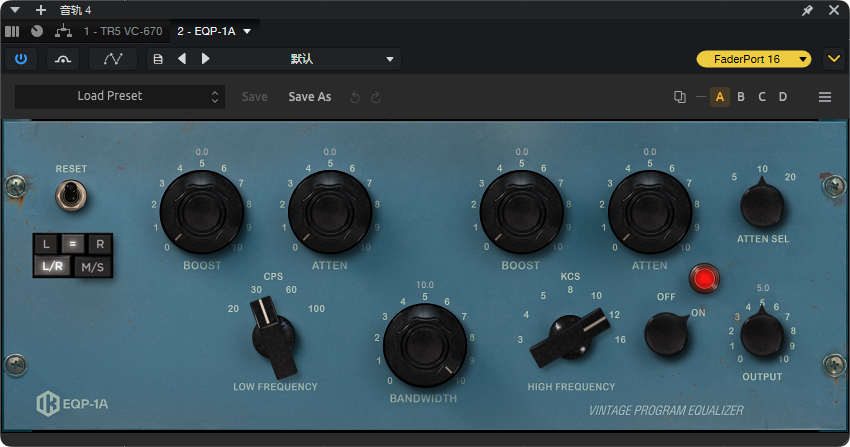Click the LOW FREQUENCY CPS selector
Screen dimensions: 850x447
point(274,337)
